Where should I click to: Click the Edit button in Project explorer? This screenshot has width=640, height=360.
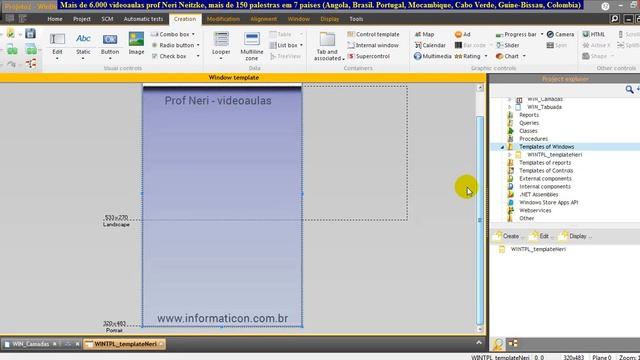[x=540, y=236]
